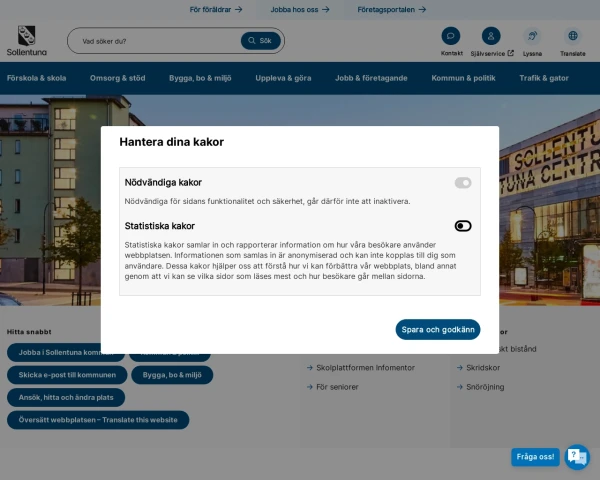
Task: Open the Omsorg & stöd menu
Action: (x=117, y=77)
